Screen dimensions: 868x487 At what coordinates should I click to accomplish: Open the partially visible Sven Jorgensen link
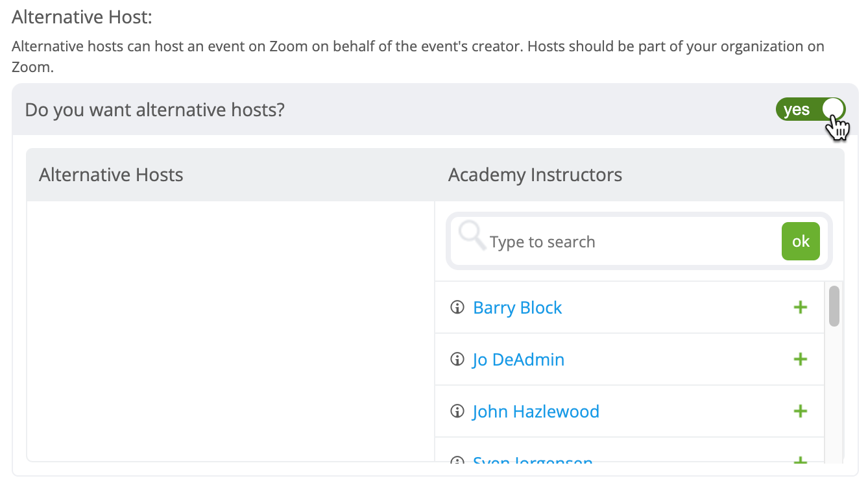533,458
